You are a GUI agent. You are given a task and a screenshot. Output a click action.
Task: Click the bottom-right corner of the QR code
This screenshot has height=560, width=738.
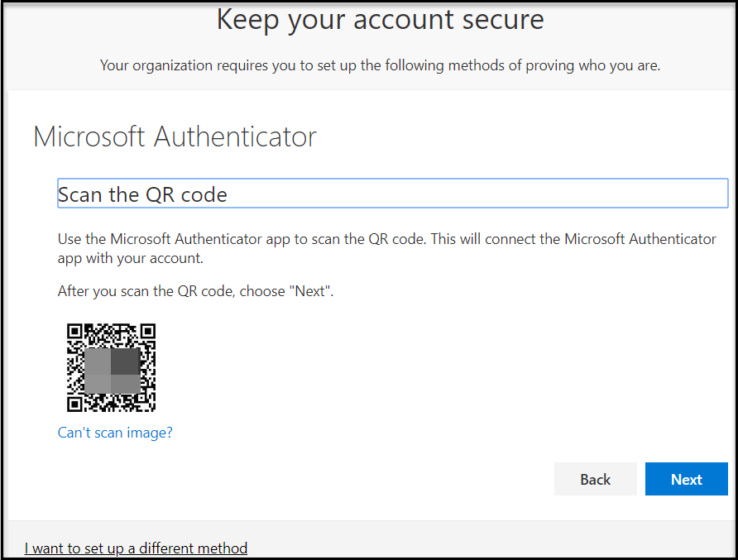click(151, 407)
